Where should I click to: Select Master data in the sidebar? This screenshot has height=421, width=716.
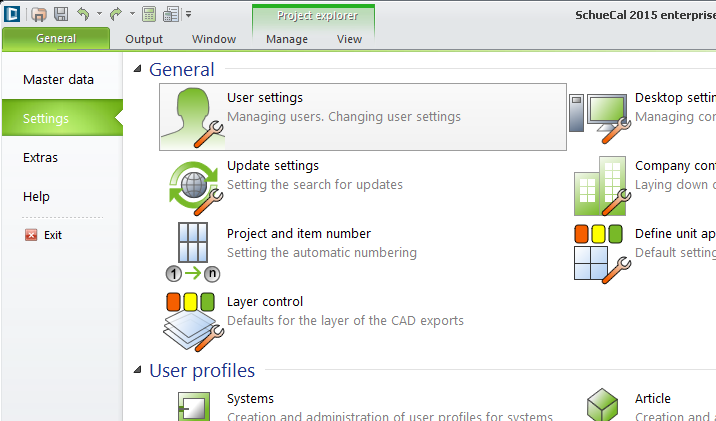(58, 80)
